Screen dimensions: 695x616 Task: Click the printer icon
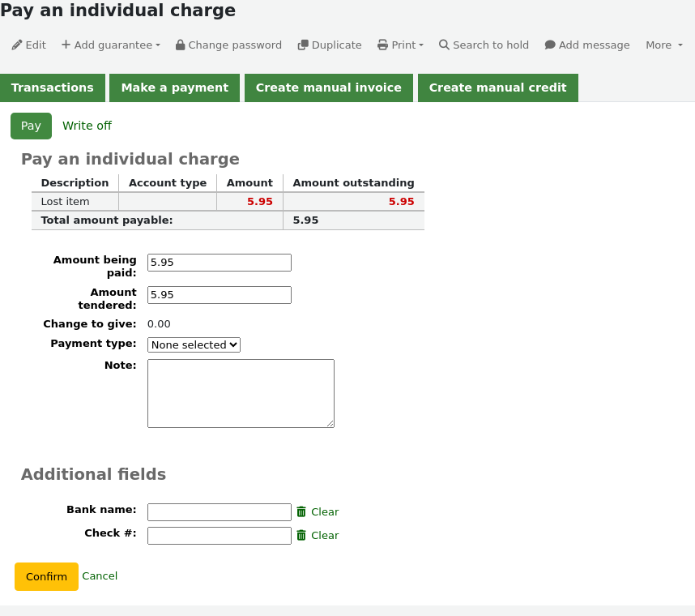[x=382, y=45]
